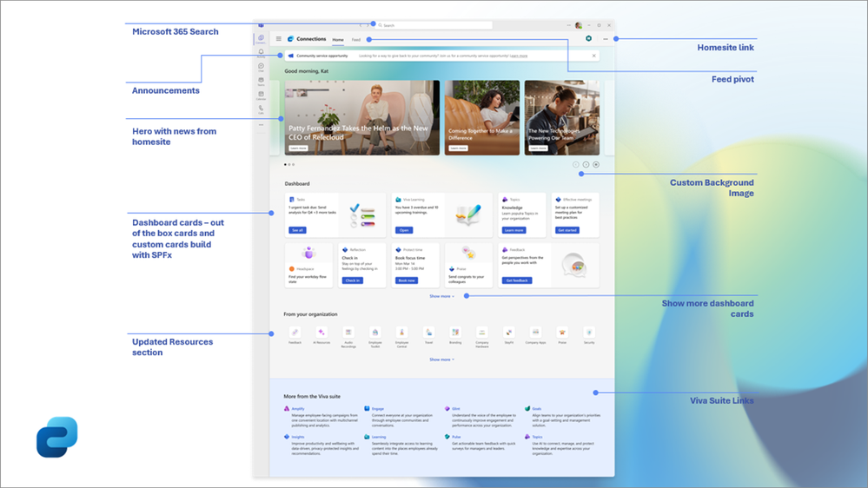Viewport: 868px width, 488px height.
Task: Switch to the Home tab
Action: pos(338,40)
